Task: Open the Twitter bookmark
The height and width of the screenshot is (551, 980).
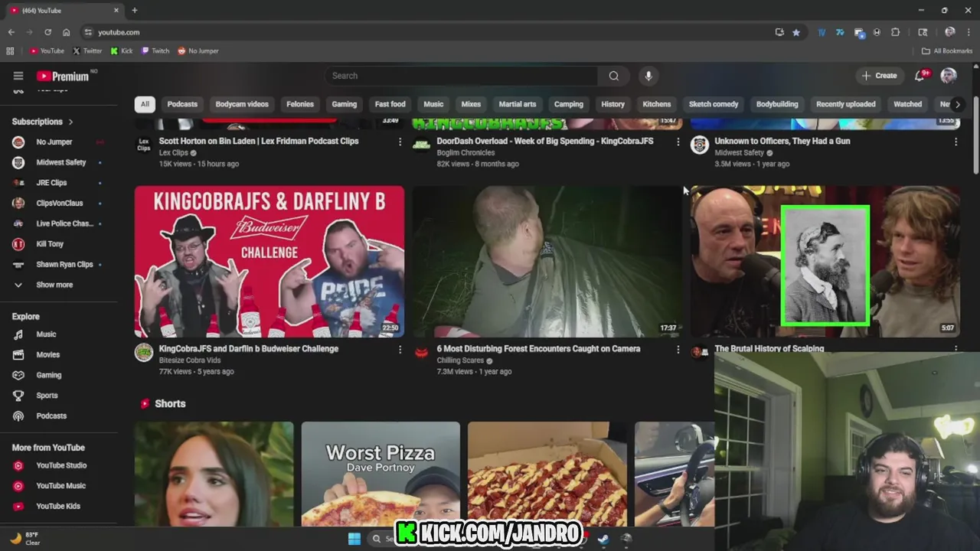Action: tap(87, 51)
